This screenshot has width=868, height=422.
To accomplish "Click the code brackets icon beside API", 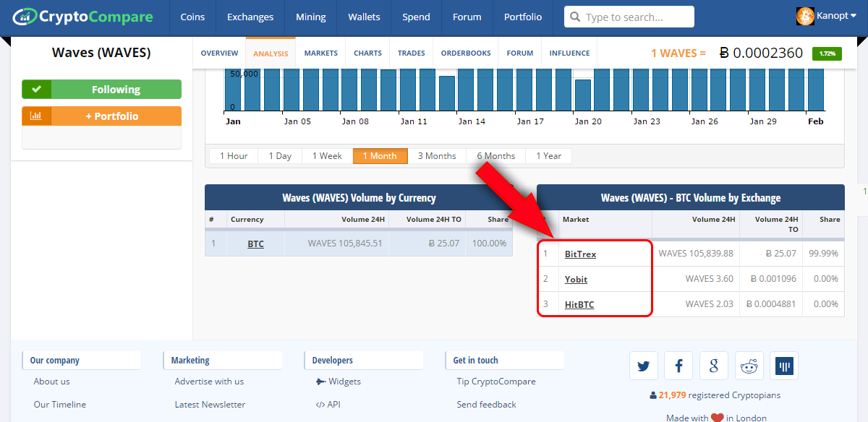I will [x=320, y=405].
